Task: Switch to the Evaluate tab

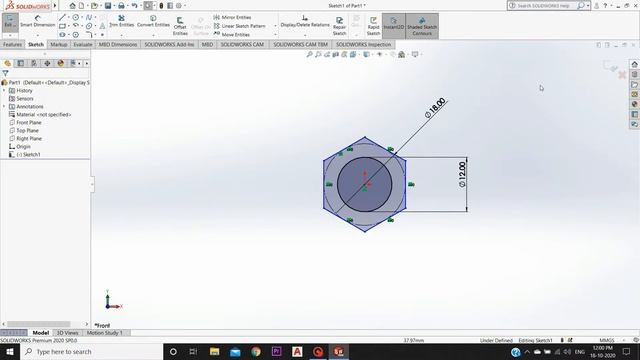Action: click(x=83, y=44)
